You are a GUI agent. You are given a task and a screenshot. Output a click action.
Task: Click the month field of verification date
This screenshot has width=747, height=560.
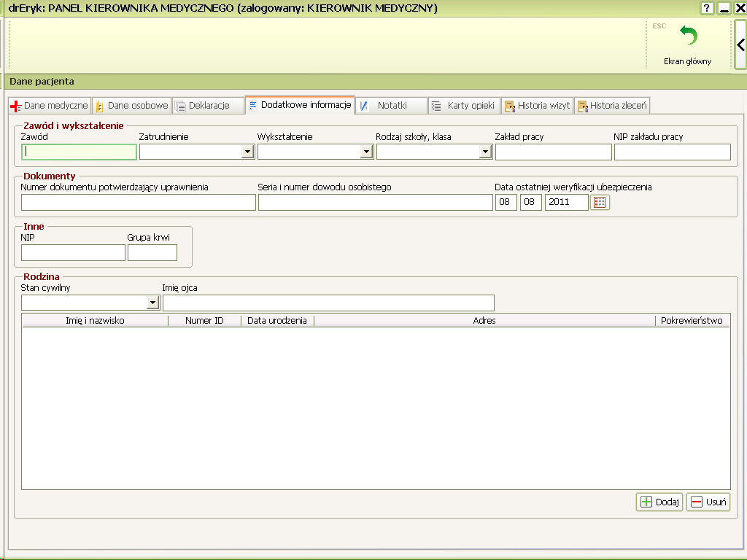[531, 203]
